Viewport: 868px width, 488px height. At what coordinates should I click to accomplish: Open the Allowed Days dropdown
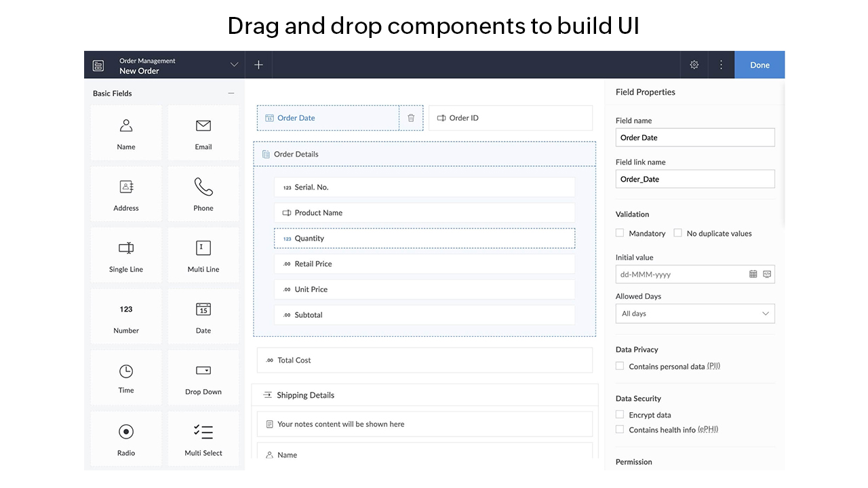[694, 314]
